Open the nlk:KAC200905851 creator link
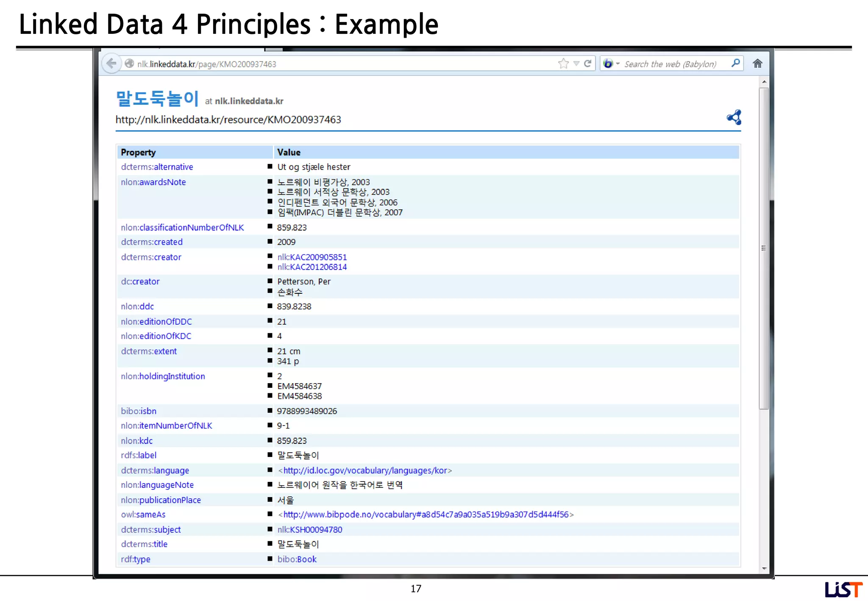 click(312, 257)
